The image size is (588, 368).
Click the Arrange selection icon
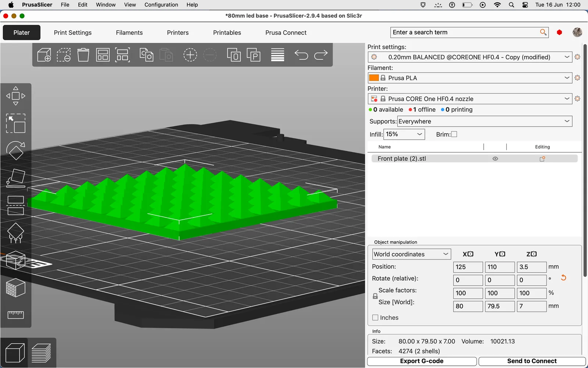tap(123, 55)
